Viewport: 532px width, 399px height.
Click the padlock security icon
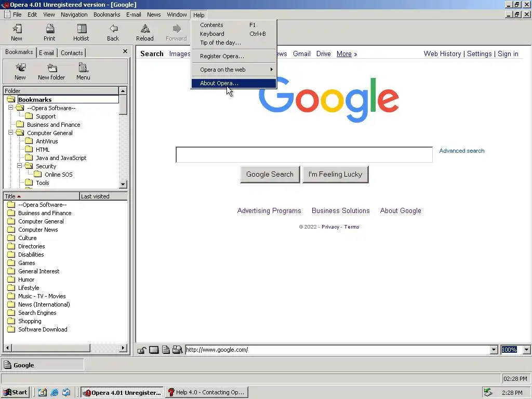pyautogui.click(x=142, y=350)
